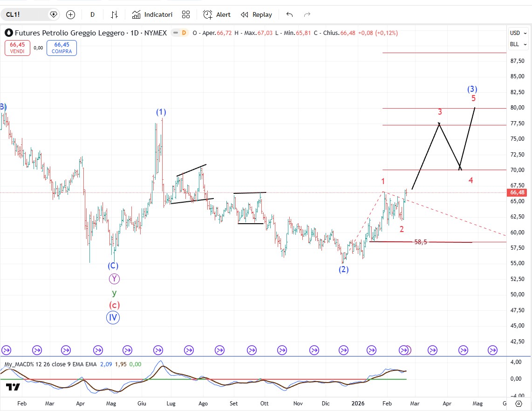
Task: Open the bar chart style selector
Action: click(114, 14)
